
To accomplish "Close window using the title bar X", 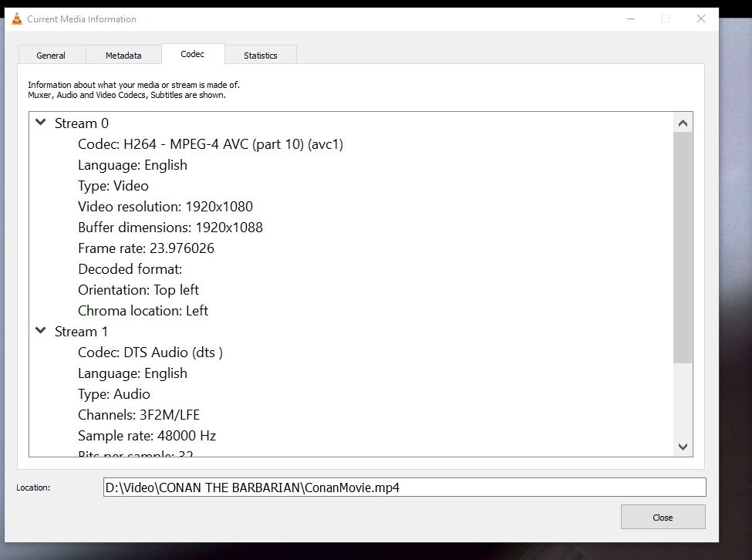I will coord(701,19).
